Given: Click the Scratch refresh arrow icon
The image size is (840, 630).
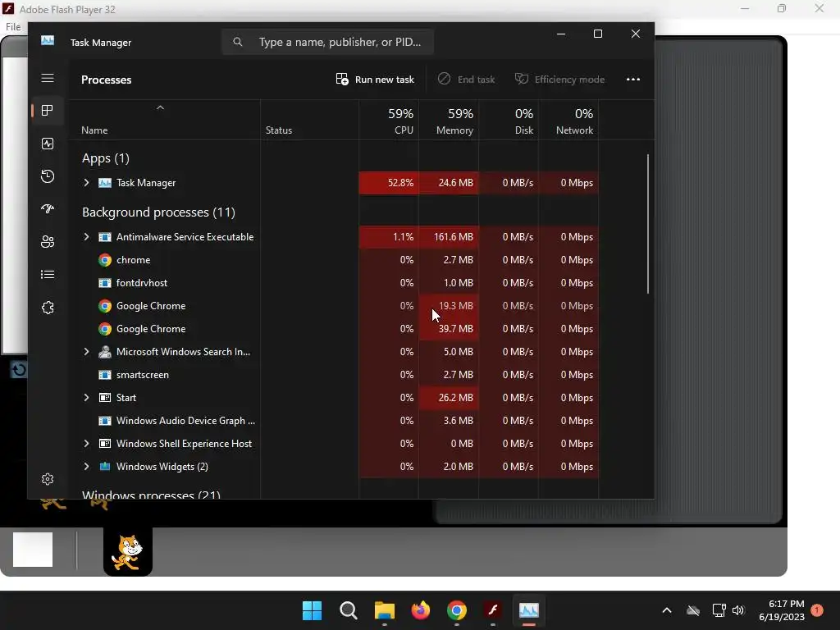Looking at the screenshot, I should click(19, 370).
